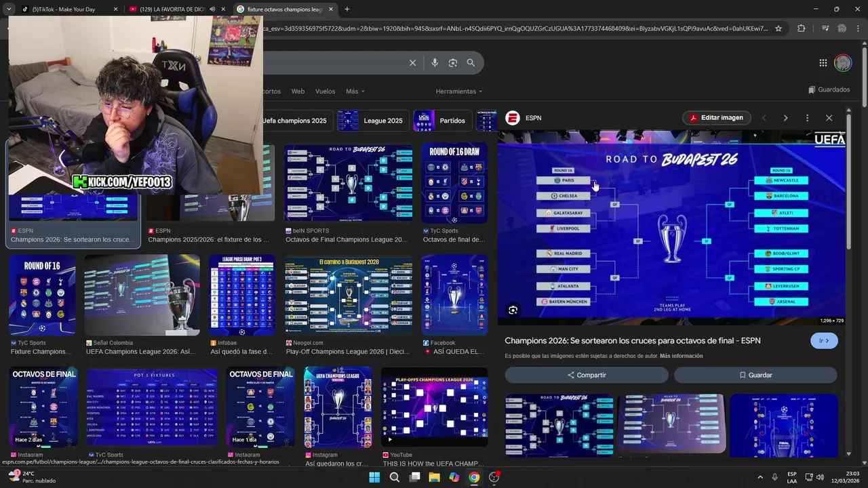This screenshot has height=488, width=868.
Task: Open the ESP LAA language indicator
Action: click(x=792, y=477)
